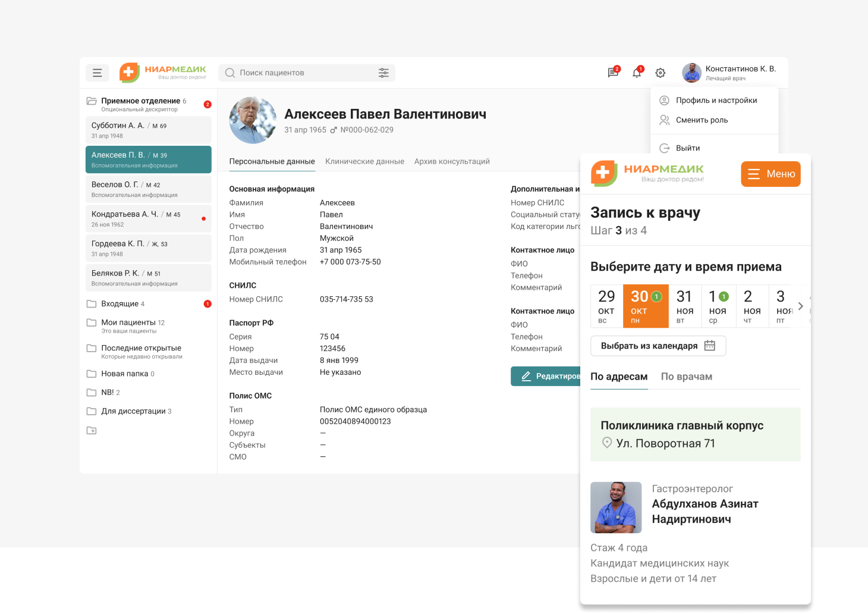The image size is (868, 614).
Task: Choose Сменить роль menu item
Action: coord(715,120)
